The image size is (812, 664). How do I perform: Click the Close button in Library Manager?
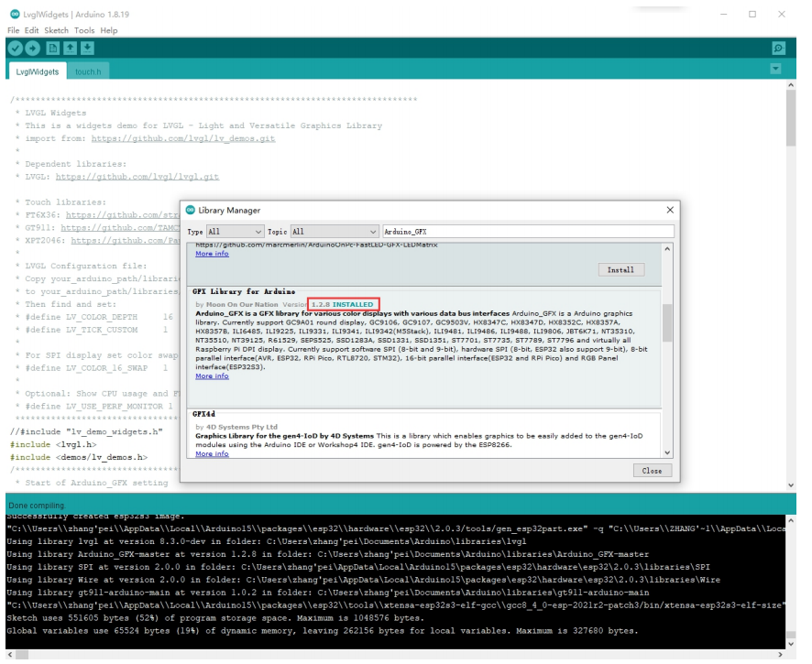[652, 471]
